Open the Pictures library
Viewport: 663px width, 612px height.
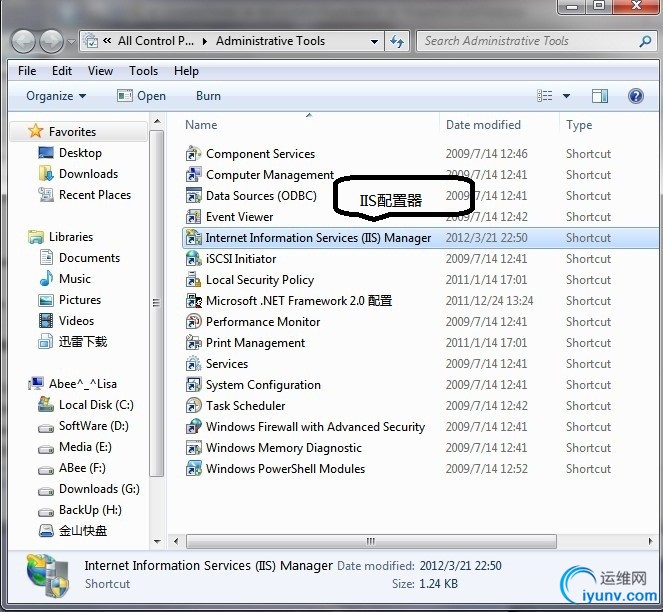[80, 300]
